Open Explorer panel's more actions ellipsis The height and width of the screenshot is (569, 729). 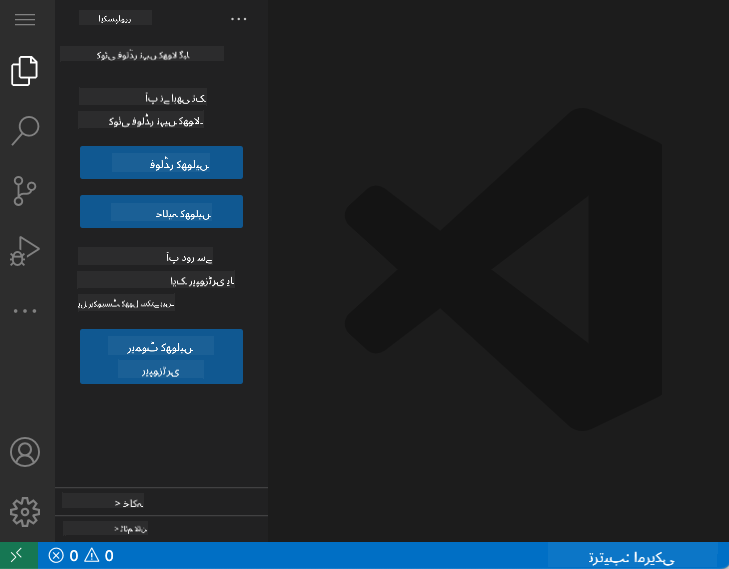(x=238, y=18)
